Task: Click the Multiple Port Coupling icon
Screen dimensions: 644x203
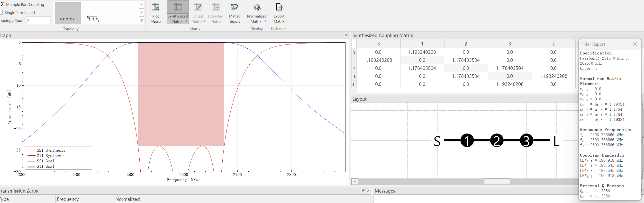Action: coord(2,4)
